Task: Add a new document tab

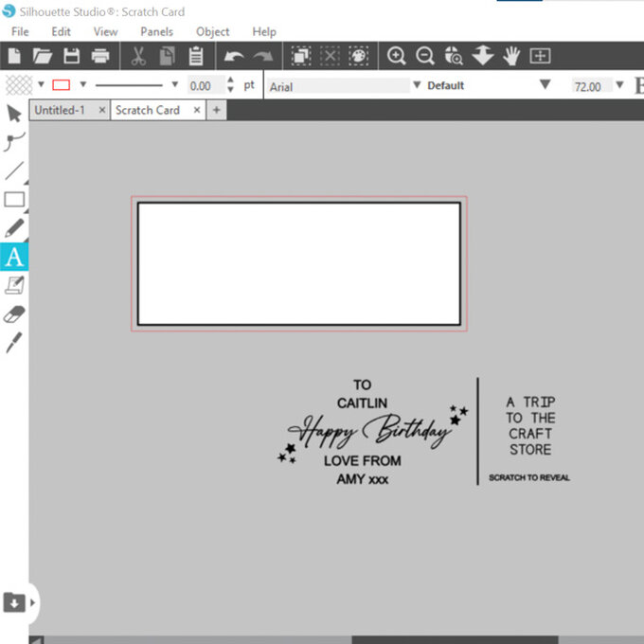Action: tap(216, 110)
